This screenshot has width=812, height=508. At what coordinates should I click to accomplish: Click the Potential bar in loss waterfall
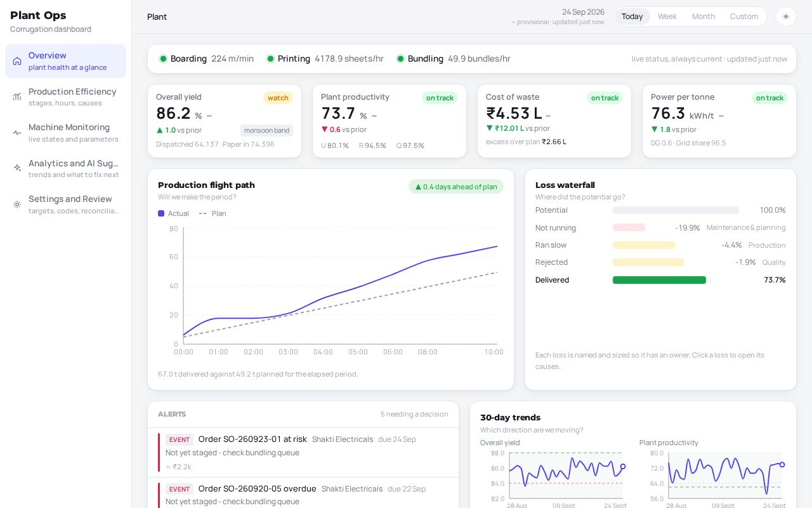[x=676, y=210]
